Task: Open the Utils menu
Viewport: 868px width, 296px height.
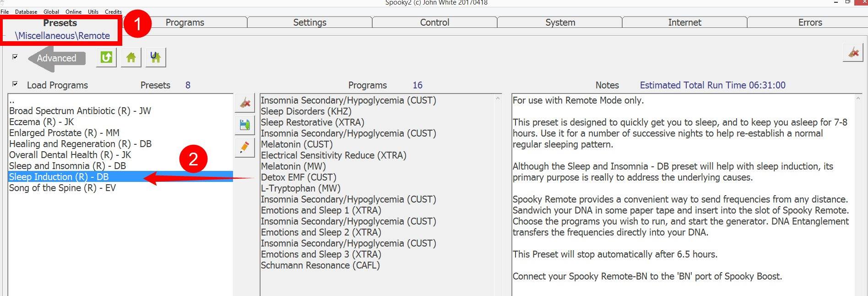Action: click(x=93, y=11)
